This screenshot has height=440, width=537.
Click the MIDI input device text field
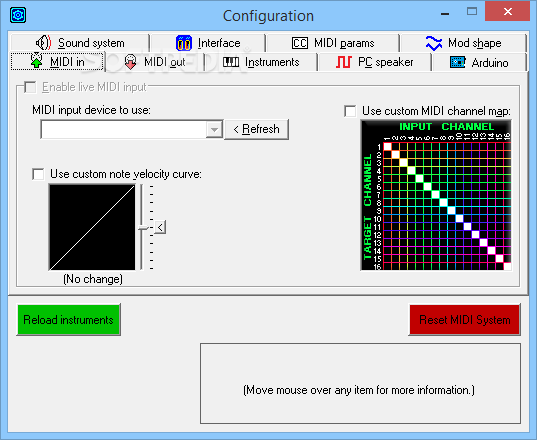[124, 129]
